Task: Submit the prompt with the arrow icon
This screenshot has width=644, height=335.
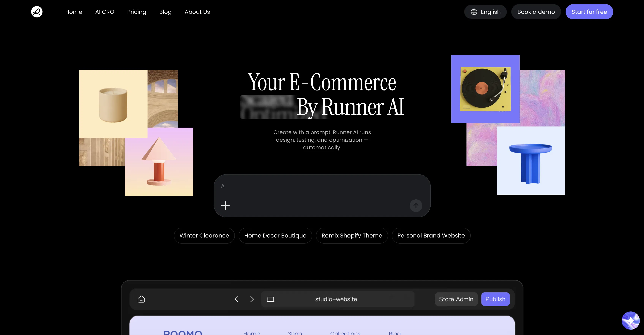Action: [x=416, y=205]
